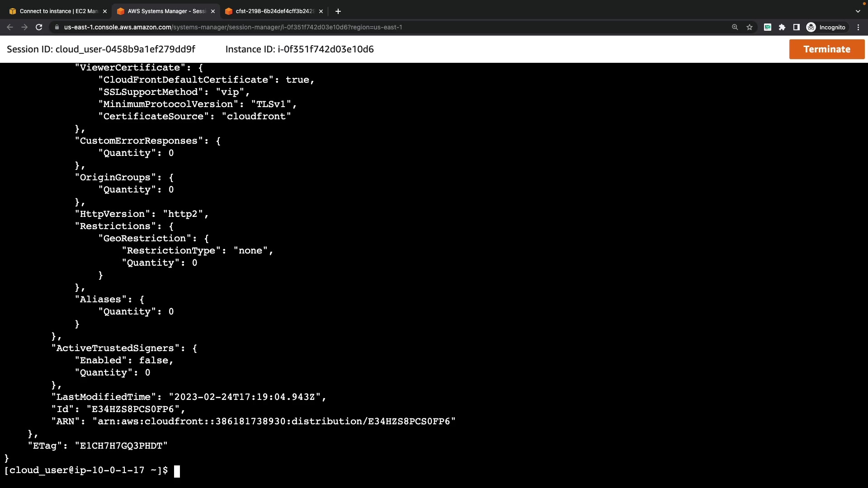Bookmark this page with the star icon
The width and height of the screenshot is (868, 488).
click(x=750, y=27)
